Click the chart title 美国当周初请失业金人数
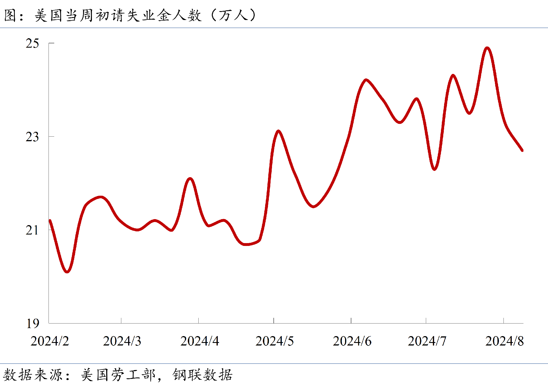 [118, 15]
